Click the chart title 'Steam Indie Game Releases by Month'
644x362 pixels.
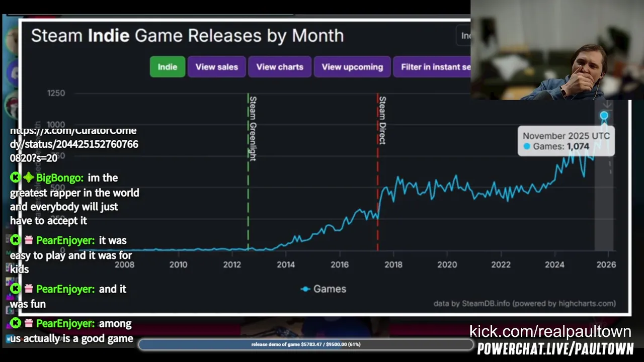coord(187,36)
